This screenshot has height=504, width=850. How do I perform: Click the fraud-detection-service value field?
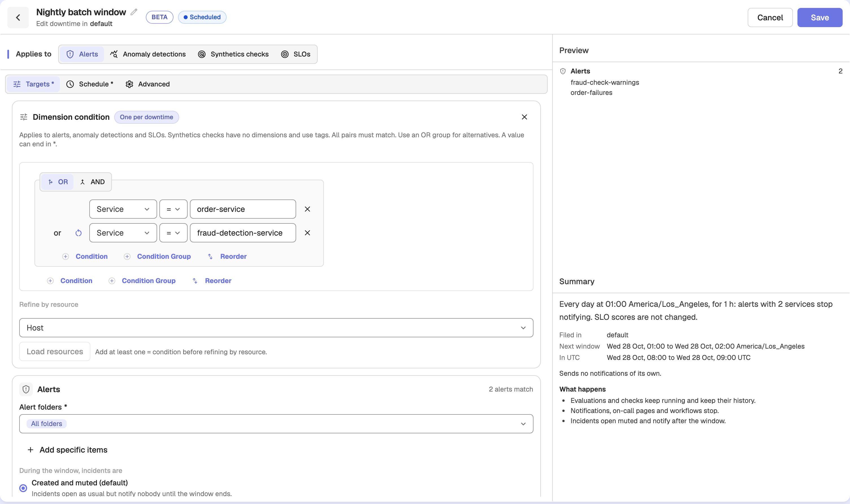243,233
